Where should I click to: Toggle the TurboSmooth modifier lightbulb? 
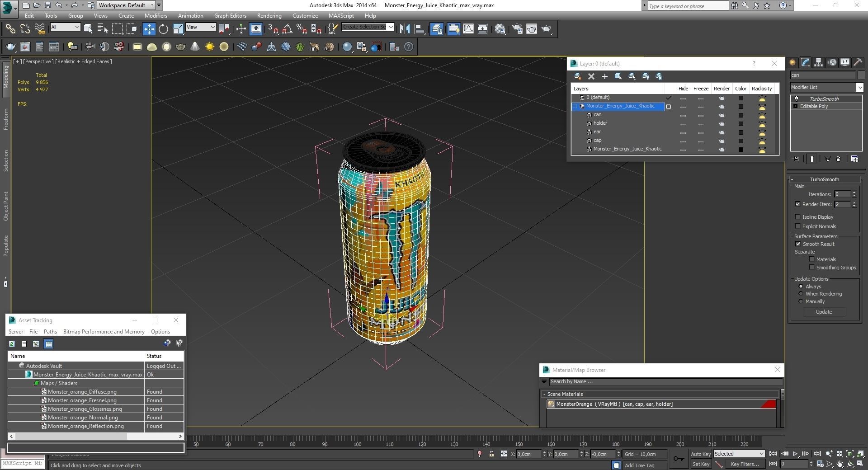pyautogui.click(x=797, y=99)
